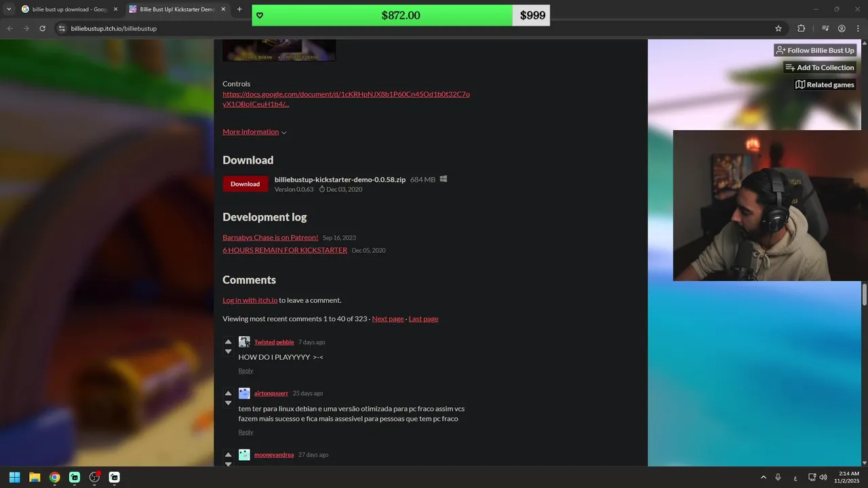Go to the Next page of comments
Screen dimensions: 868x488
tap(388, 319)
